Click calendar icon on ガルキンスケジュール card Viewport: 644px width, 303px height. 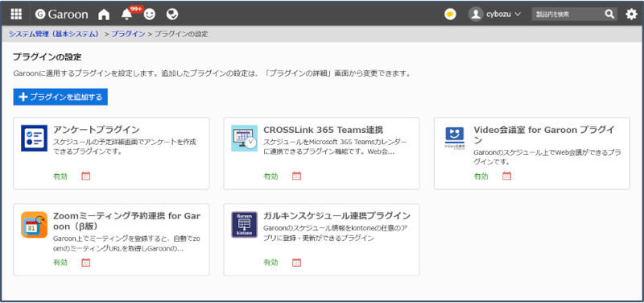(x=296, y=262)
